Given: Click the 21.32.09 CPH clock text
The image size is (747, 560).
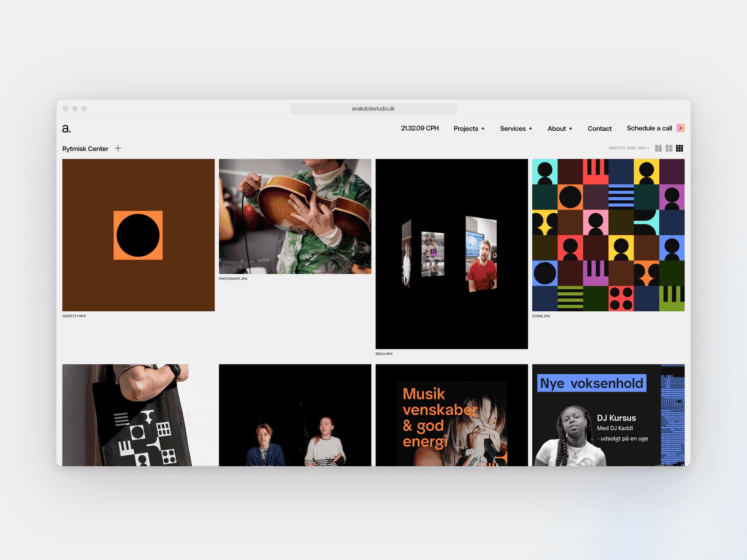Looking at the screenshot, I should [420, 128].
